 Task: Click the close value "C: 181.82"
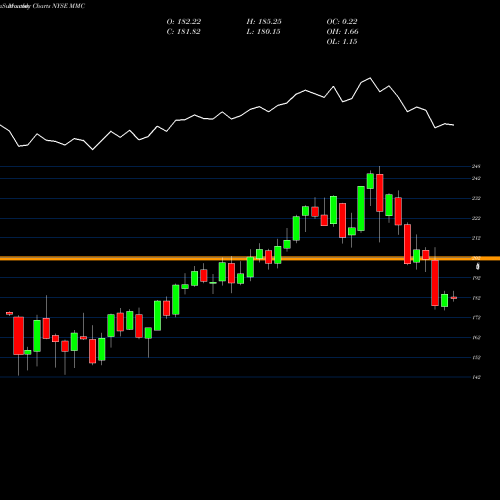(184, 32)
